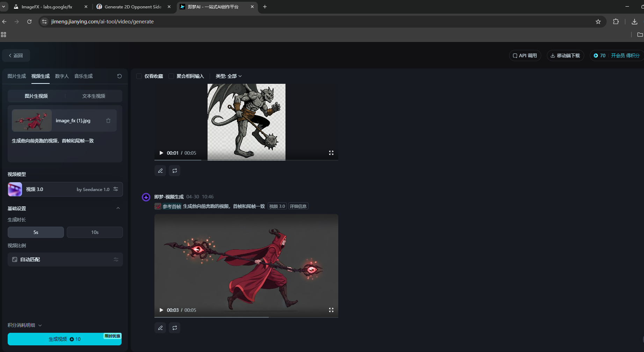
Task: Switch to 音乐生成 tab
Action: coord(84,76)
